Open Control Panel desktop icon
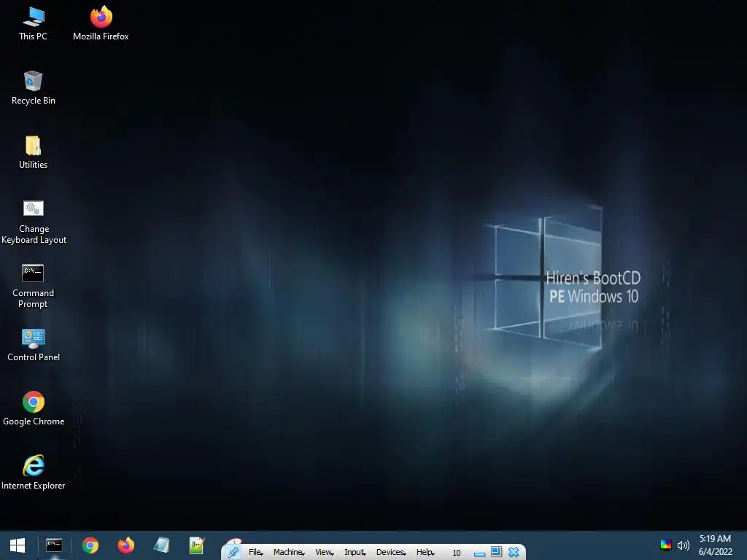The image size is (747, 560). [34, 345]
